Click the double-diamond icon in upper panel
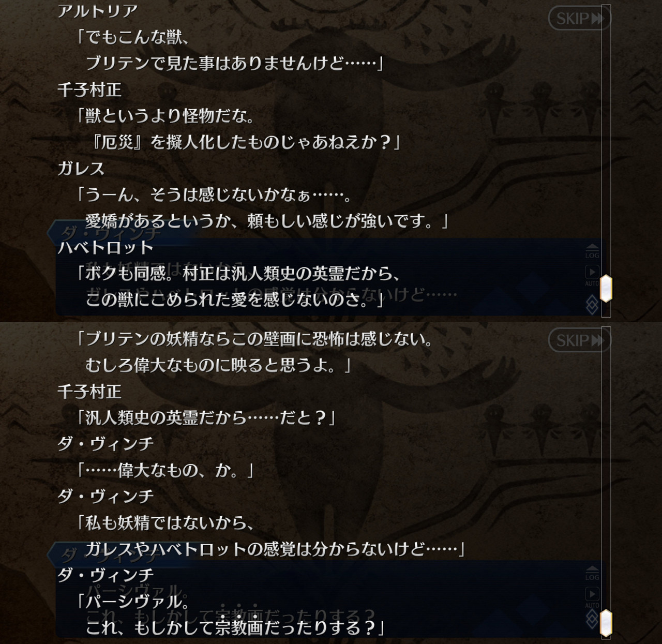Image resolution: width=662 pixels, height=644 pixels. point(592,304)
